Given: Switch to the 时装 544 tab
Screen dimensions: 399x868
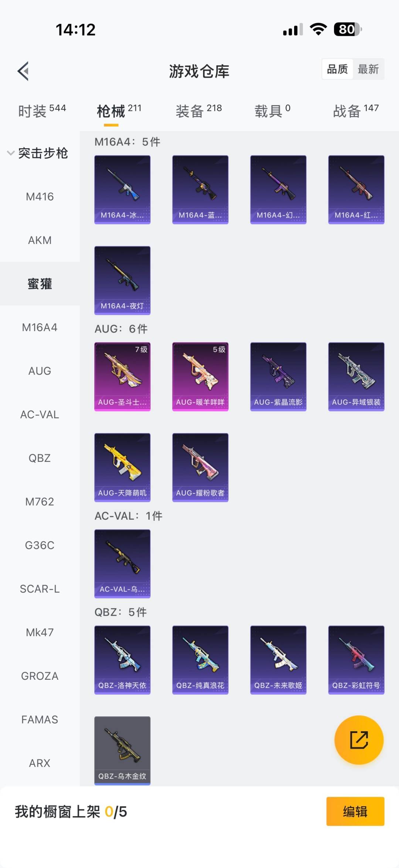Looking at the screenshot, I should coord(42,111).
